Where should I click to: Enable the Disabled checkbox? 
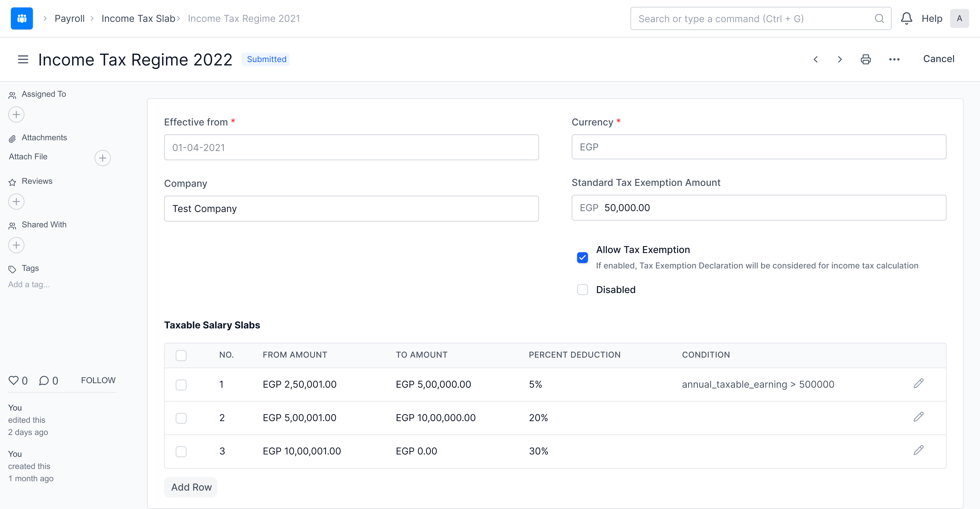coord(582,290)
